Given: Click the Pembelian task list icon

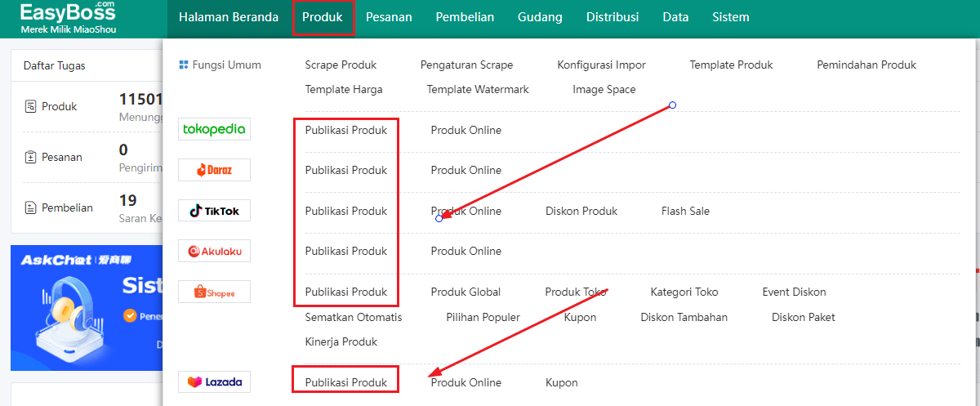Looking at the screenshot, I should click(x=30, y=207).
